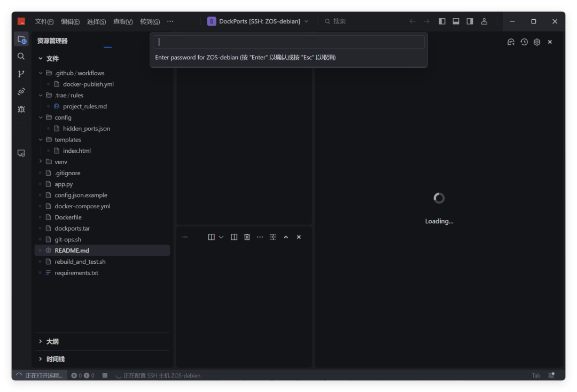Screen dimensions: 577x392
Task: Open the 转到(G) menu
Action: click(x=150, y=21)
